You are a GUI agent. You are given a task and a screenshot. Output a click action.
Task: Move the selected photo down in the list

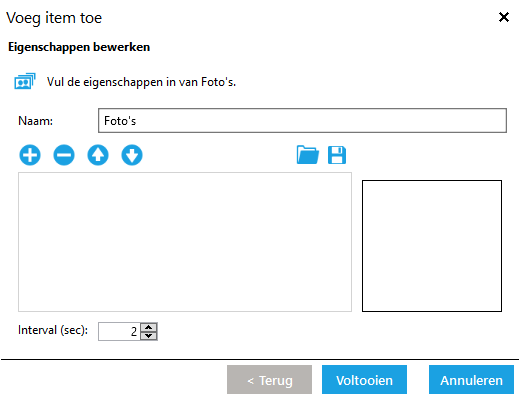point(132,155)
